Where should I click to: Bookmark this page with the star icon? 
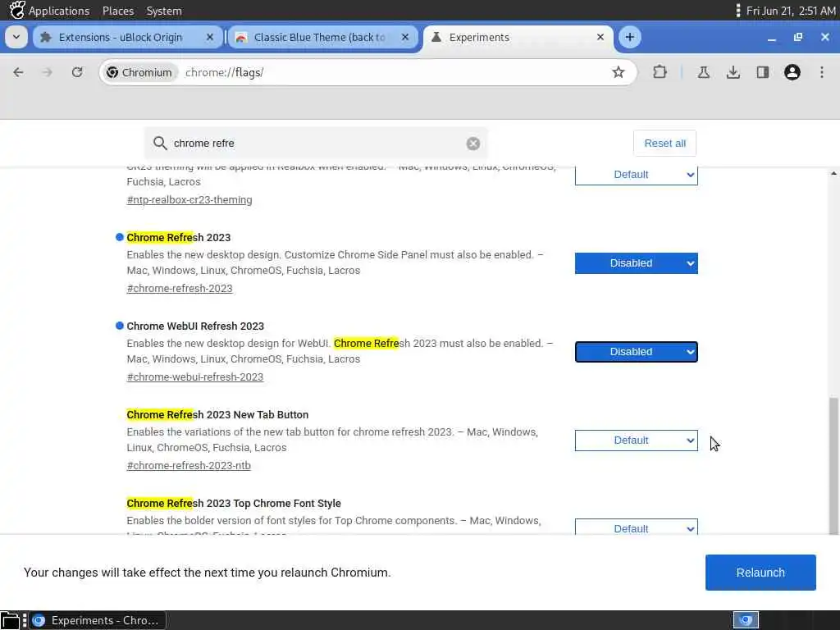[x=619, y=72]
